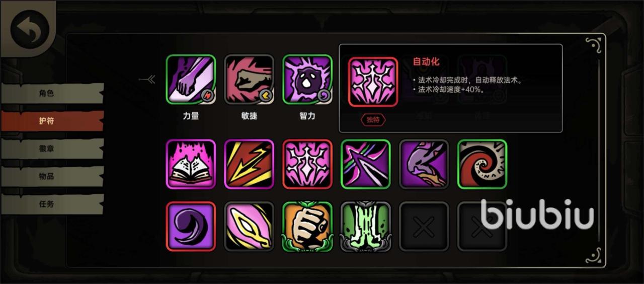Select the 敏捷 agility talisman icon

[249, 80]
